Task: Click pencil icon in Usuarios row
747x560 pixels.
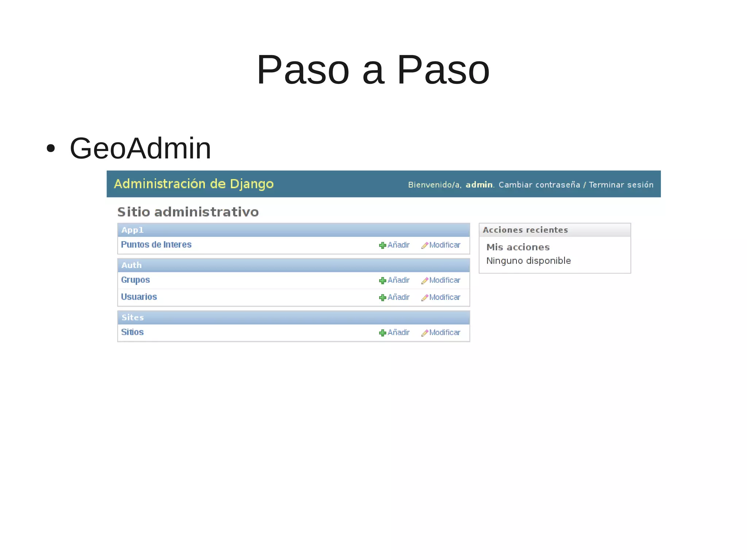Action: [x=425, y=298]
